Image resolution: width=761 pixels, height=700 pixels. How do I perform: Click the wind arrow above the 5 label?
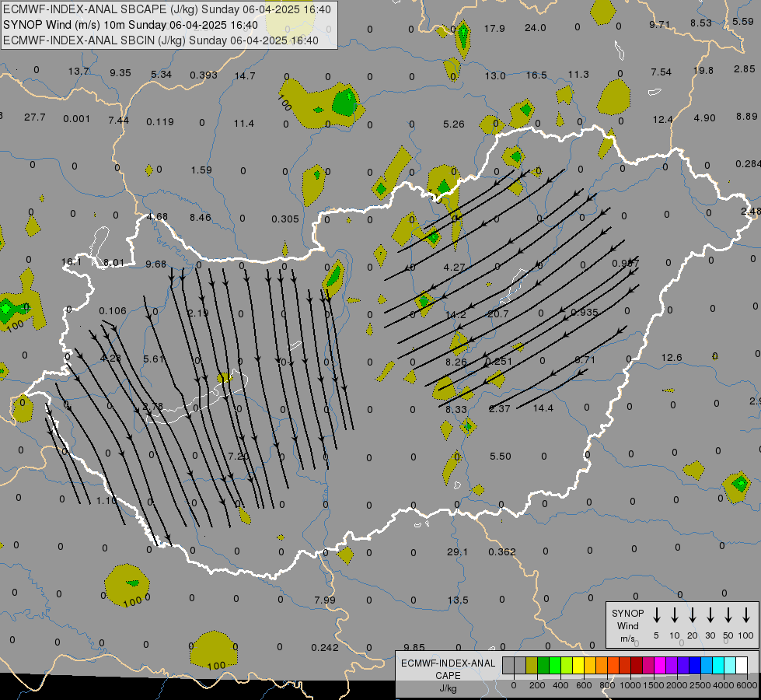point(657,615)
